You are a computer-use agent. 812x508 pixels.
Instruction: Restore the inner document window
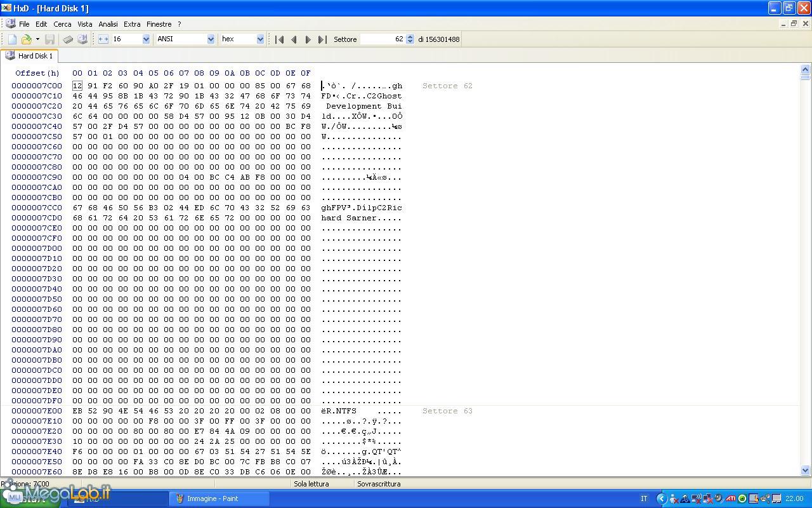(794, 24)
